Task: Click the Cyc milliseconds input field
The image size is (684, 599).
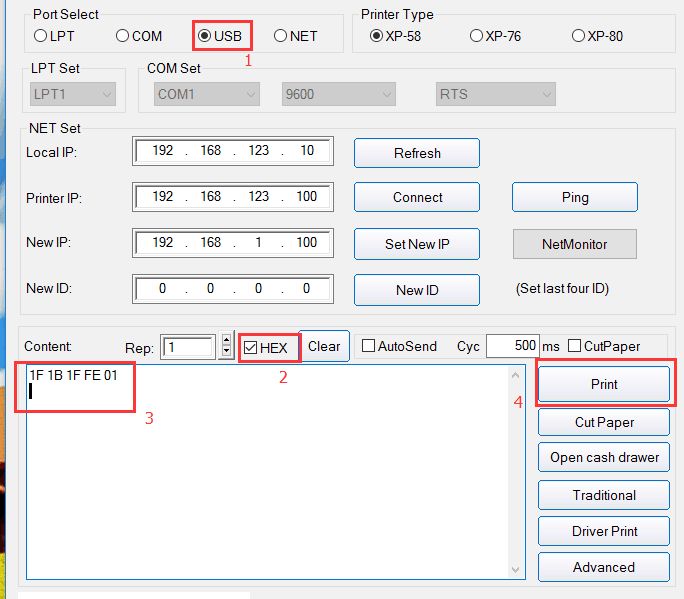Action: tap(512, 346)
